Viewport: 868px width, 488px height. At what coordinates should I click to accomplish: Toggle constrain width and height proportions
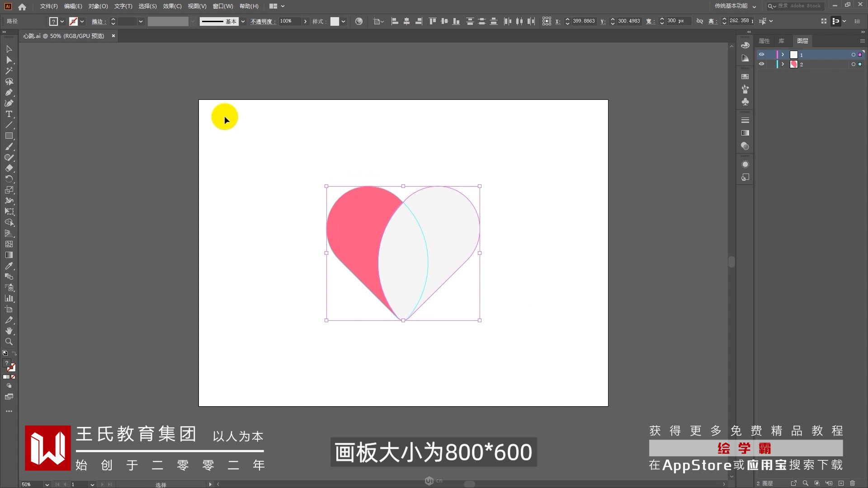(x=700, y=21)
